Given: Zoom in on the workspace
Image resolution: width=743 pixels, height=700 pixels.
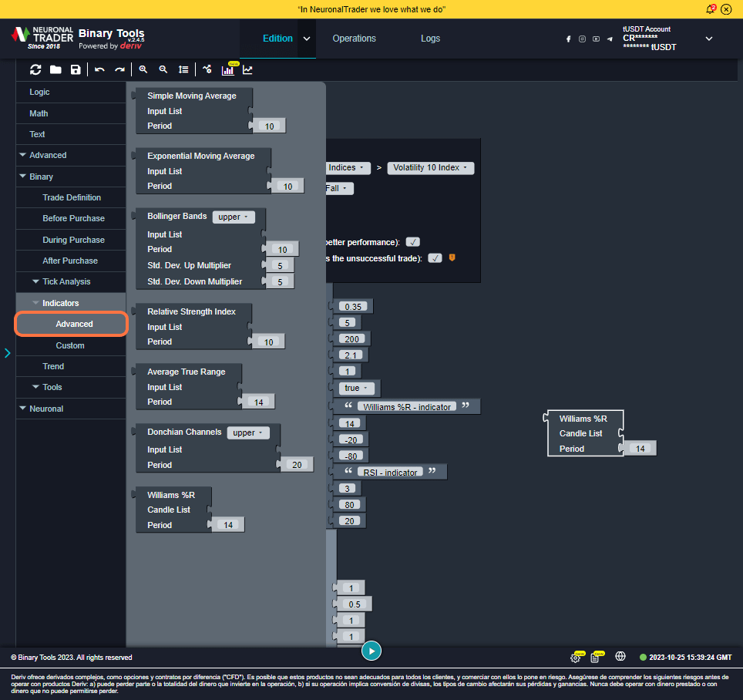Looking at the screenshot, I should point(143,69).
